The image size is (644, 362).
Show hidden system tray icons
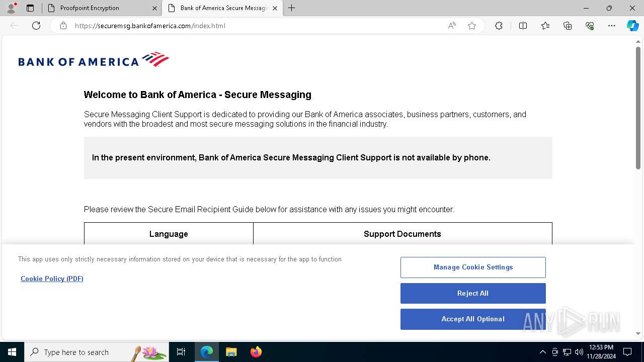pos(542,352)
